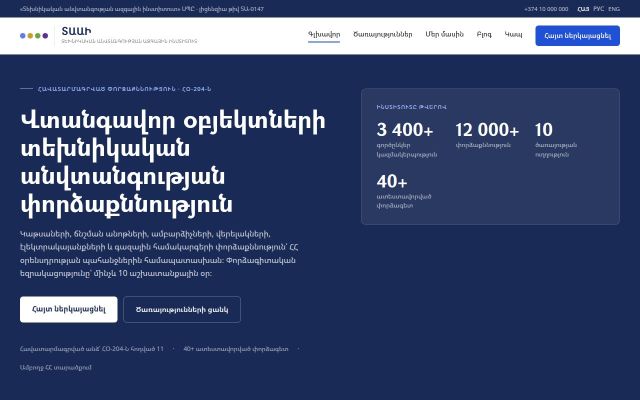Click the license text in top bar
This screenshot has height=400, width=640.
click(x=142, y=9)
